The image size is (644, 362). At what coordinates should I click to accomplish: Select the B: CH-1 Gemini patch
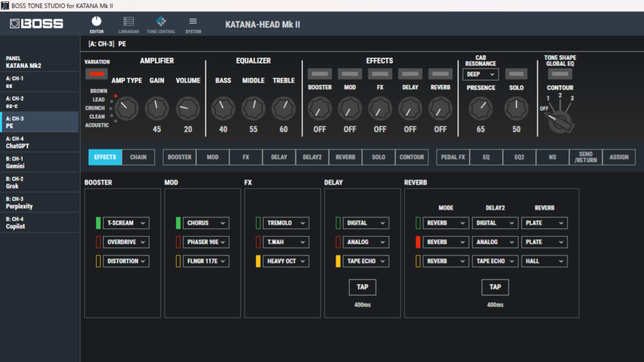40,162
